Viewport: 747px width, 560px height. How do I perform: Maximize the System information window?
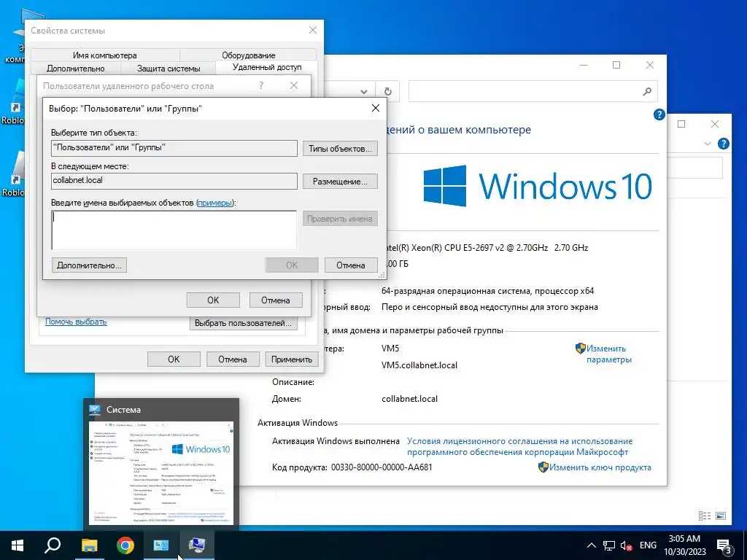pyautogui.click(x=616, y=65)
